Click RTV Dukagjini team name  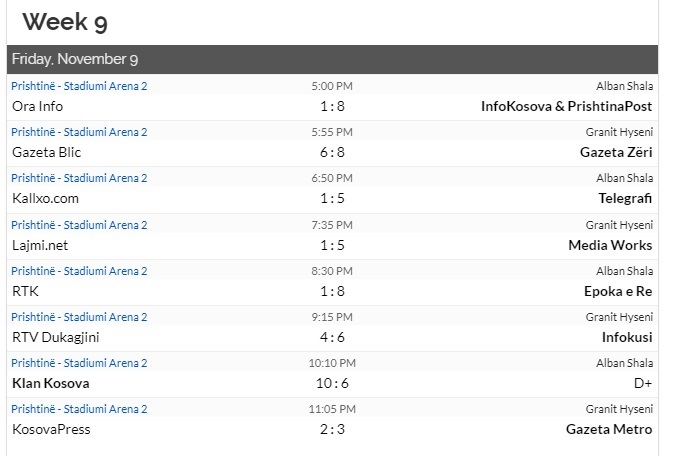55,337
